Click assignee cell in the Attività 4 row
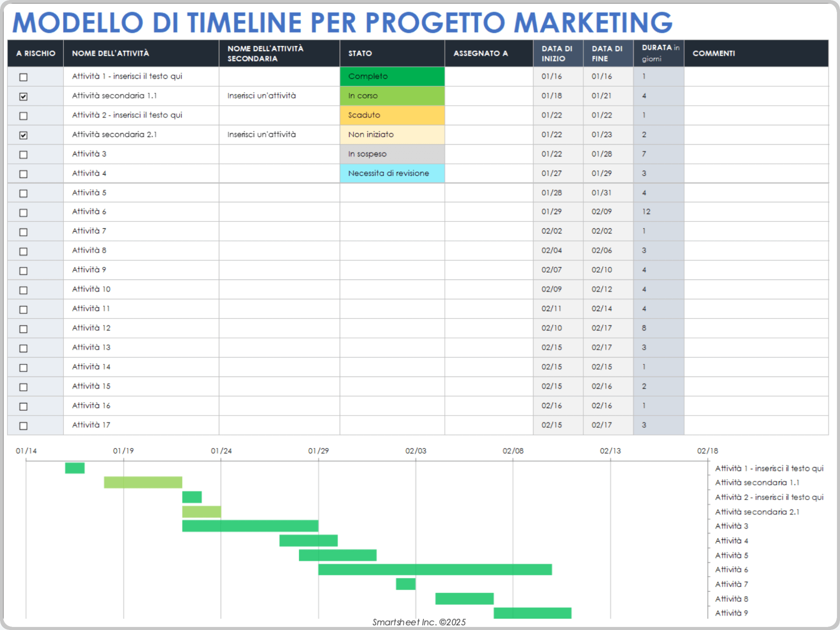 coord(489,173)
